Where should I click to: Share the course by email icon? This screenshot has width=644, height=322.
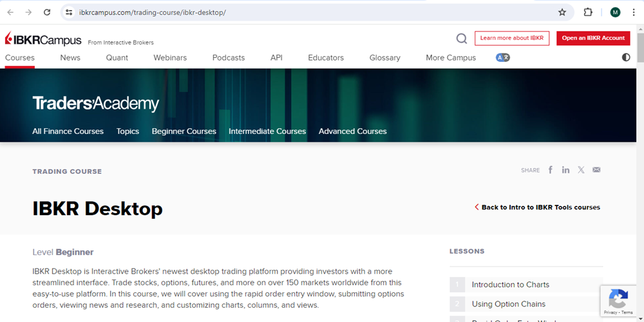coord(596,170)
